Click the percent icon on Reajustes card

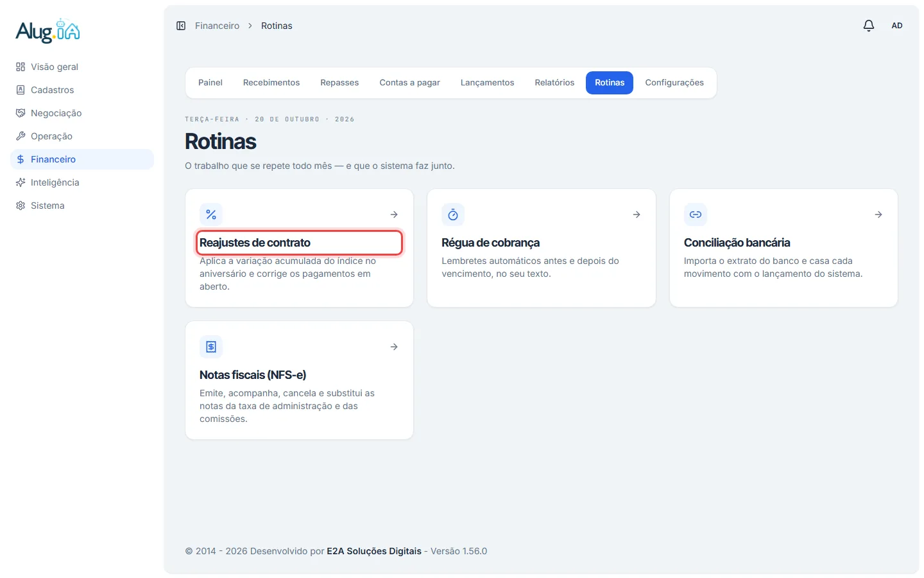[211, 215]
